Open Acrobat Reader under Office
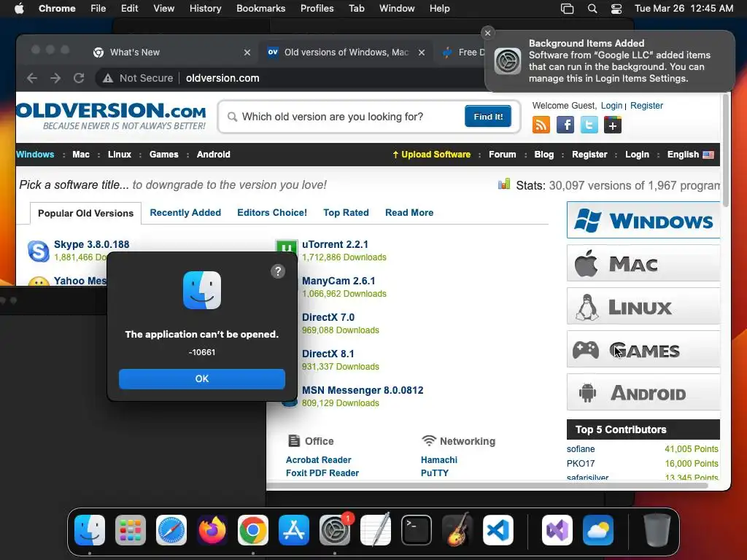The height and width of the screenshot is (560, 747). (x=318, y=460)
